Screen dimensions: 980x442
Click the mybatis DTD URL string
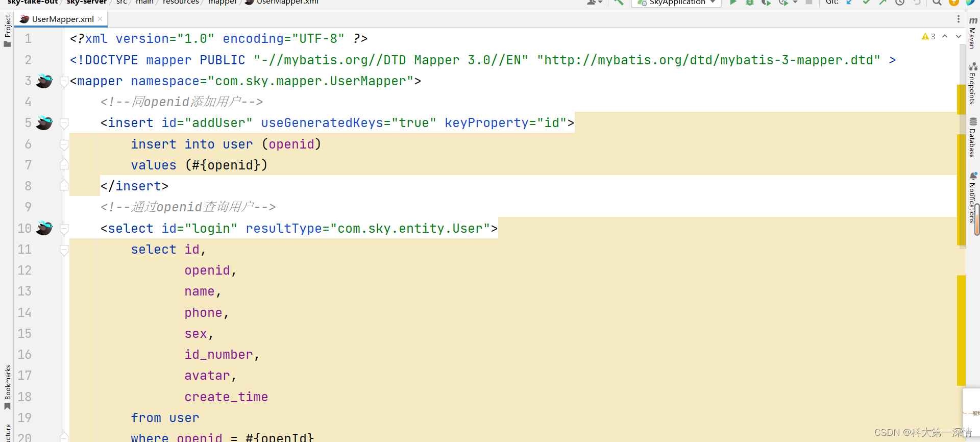tap(708, 60)
